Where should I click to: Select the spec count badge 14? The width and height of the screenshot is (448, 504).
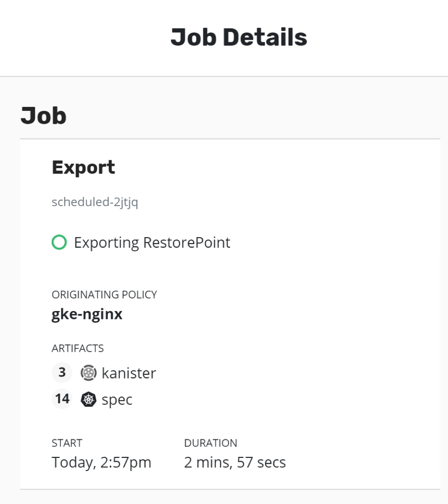click(62, 399)
